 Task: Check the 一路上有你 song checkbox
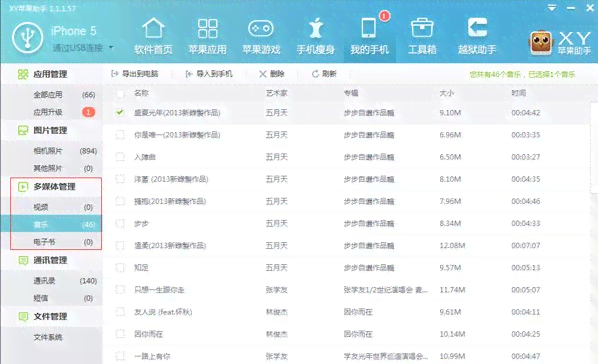(120, 356)
